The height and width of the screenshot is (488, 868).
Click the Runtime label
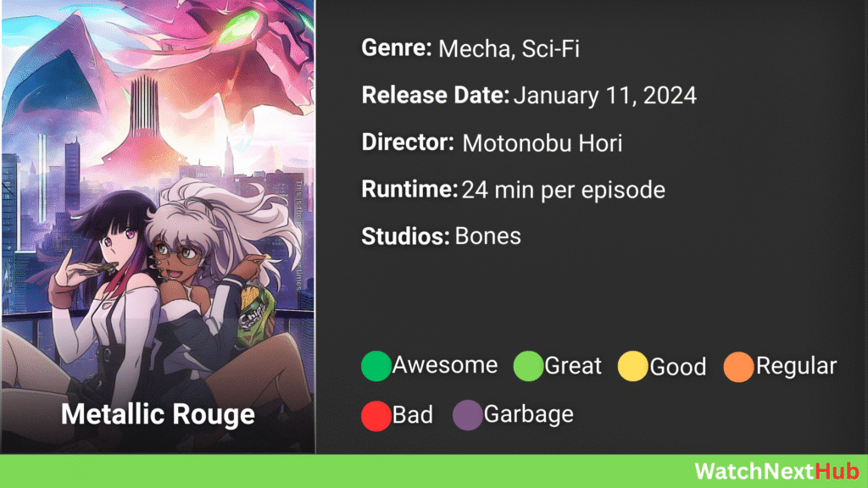coord(409,190)
